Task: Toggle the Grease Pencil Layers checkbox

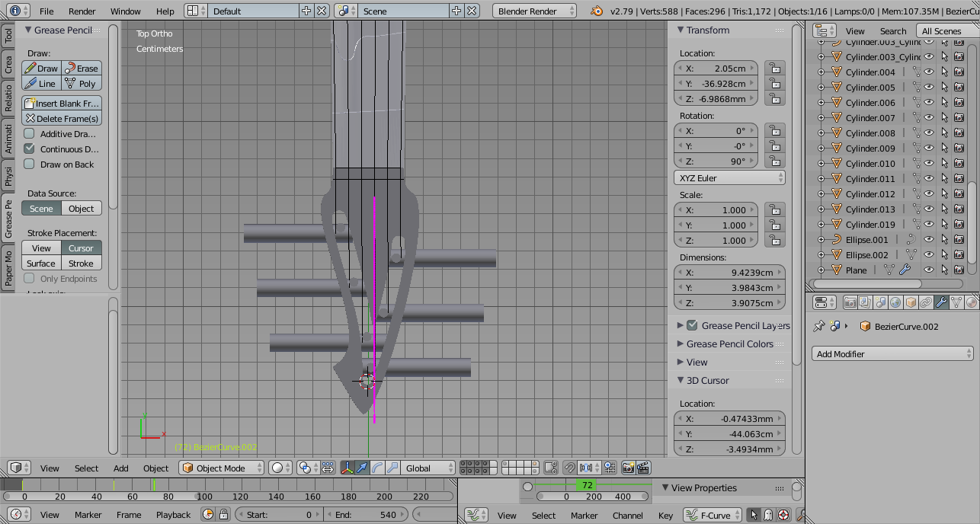Action: click(692, 325)
